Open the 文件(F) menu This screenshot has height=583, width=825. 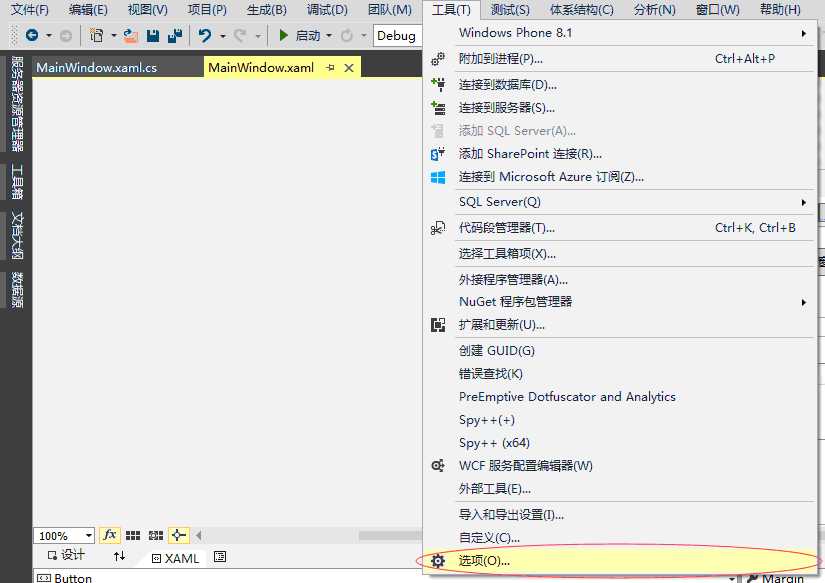pos(30,9)
